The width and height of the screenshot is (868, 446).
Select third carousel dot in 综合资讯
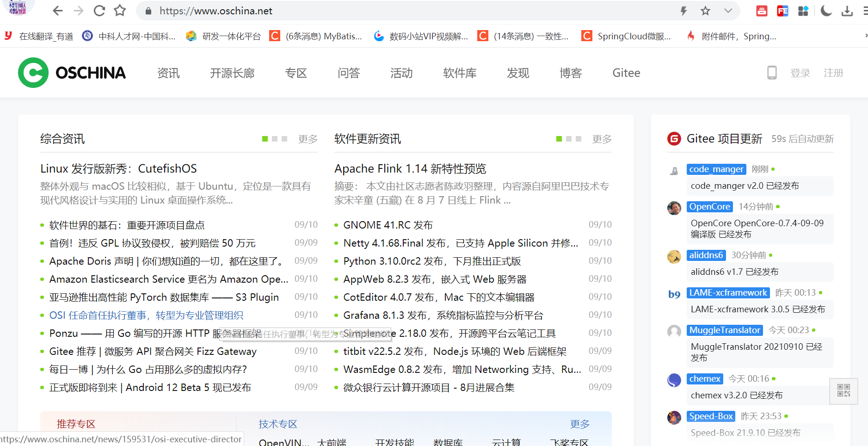(x=284, y=139)
